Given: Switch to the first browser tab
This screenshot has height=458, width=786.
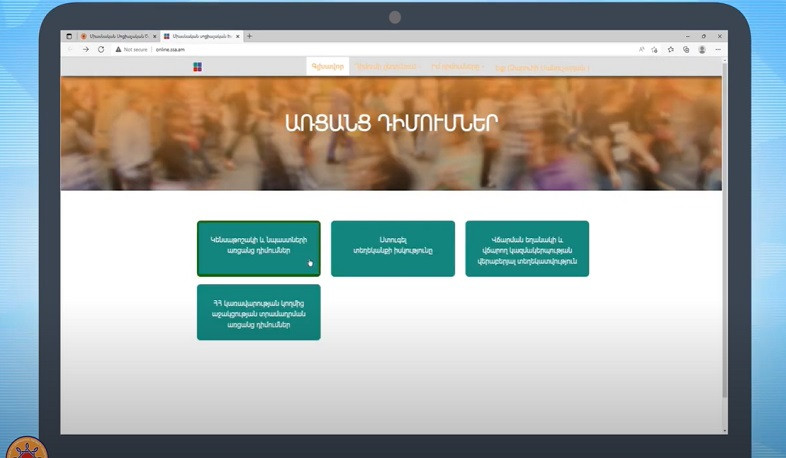Looking at the screenshot, I should 118,36.
